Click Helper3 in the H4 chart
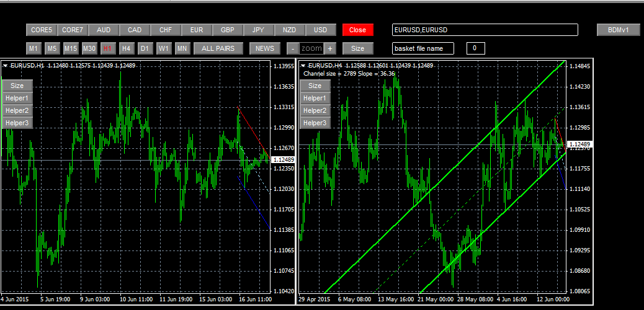644x310 pixels. tap(315, 123)
